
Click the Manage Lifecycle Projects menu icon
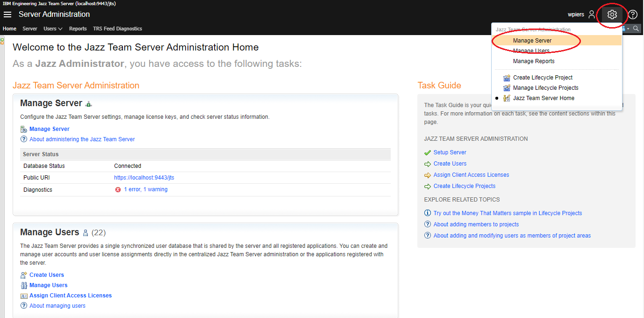point(507,88)
